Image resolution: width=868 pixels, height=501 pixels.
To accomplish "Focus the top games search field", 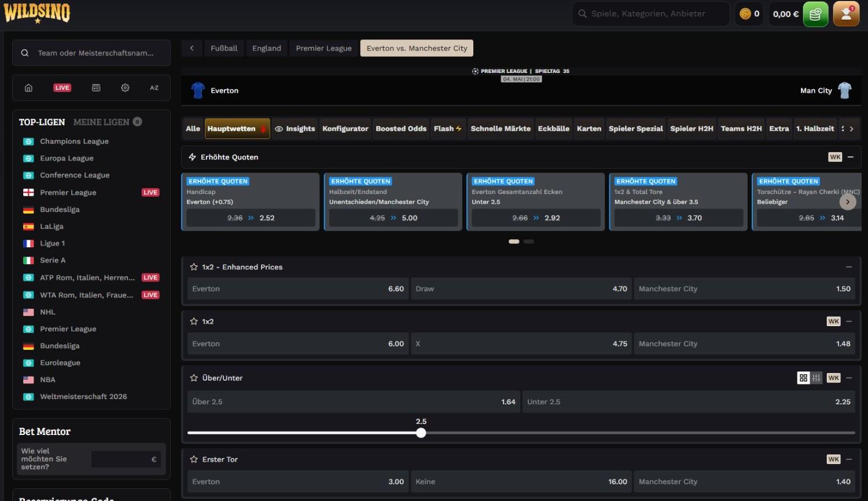I will tap(651, 14).
